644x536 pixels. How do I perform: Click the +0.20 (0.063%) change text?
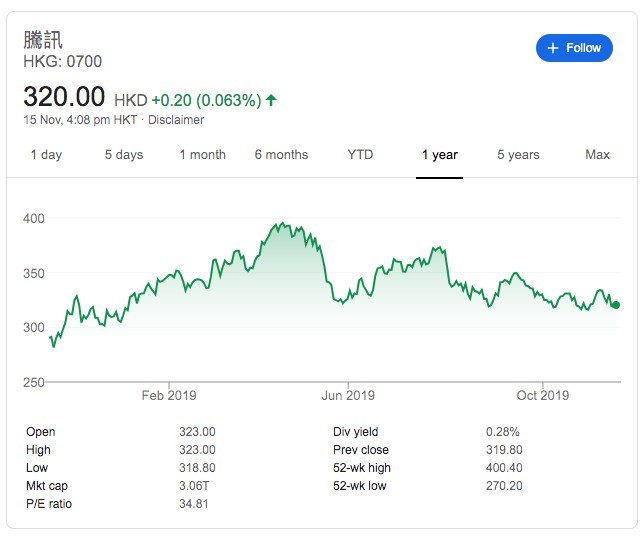(206, 100)
